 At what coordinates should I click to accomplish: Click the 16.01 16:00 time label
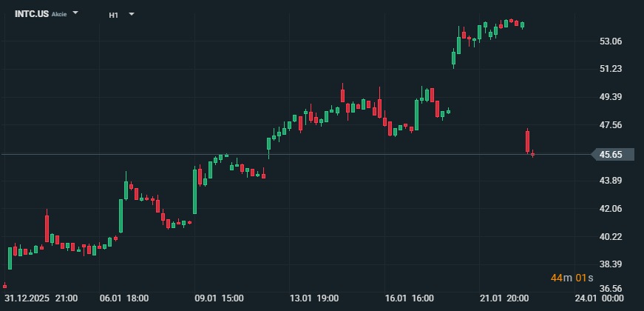pyautogui.click(x=410, y=298)
